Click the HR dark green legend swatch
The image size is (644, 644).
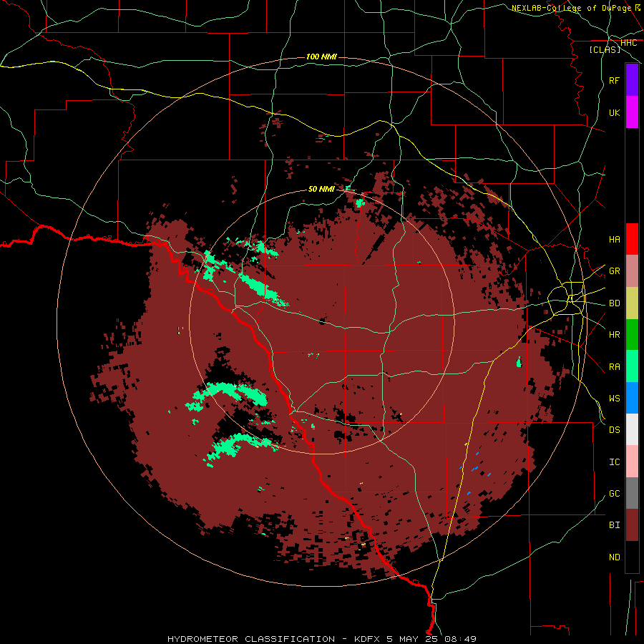(632, 335)
